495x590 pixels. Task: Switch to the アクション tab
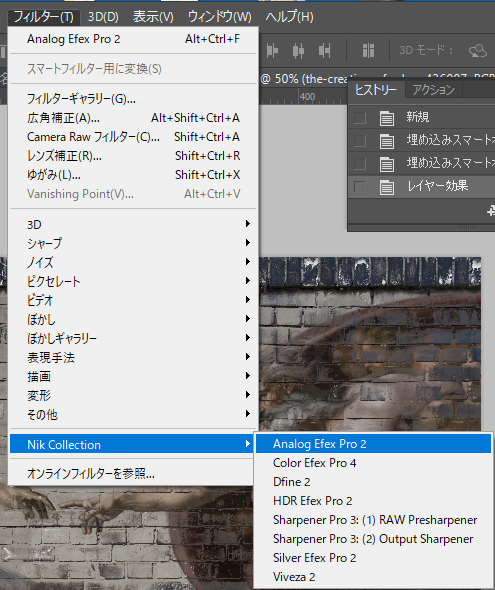pyautogui.click(x=433, y=90)
